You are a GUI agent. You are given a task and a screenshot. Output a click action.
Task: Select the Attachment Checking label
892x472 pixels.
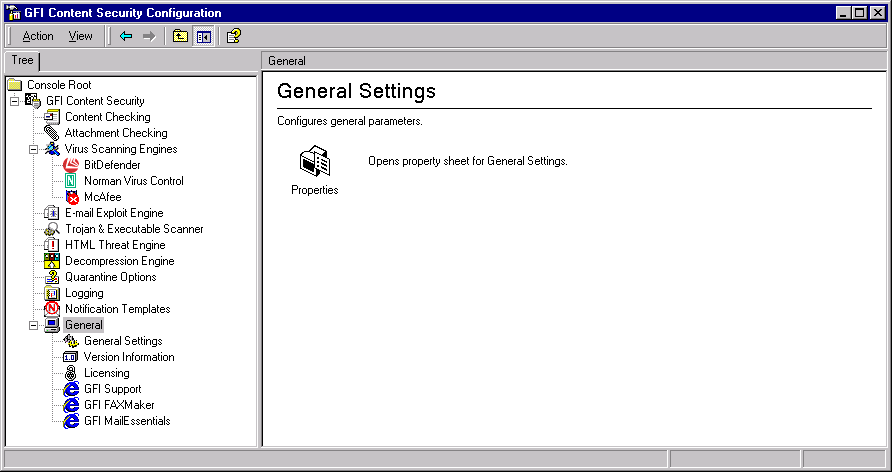click(116, 133)
